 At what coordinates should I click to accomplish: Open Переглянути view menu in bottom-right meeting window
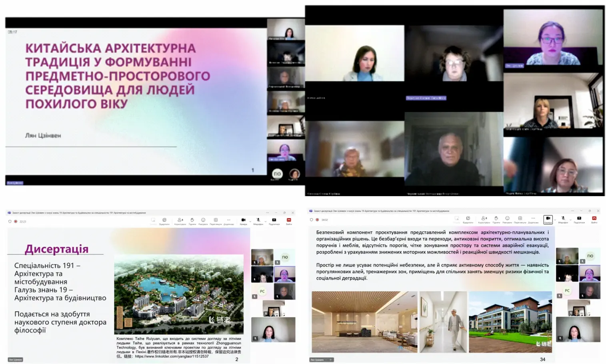(x=520, y=219)
